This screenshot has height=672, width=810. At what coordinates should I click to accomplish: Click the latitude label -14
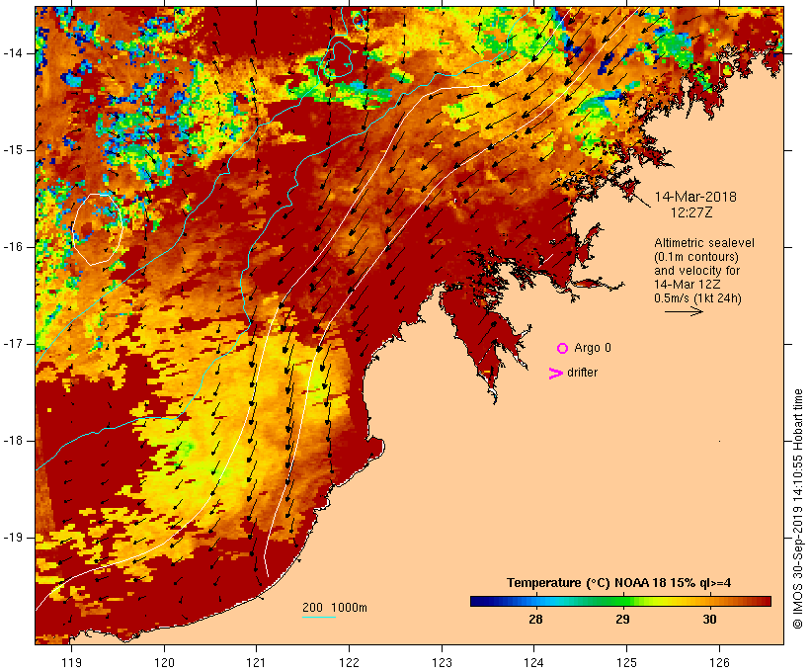[13, 53]
